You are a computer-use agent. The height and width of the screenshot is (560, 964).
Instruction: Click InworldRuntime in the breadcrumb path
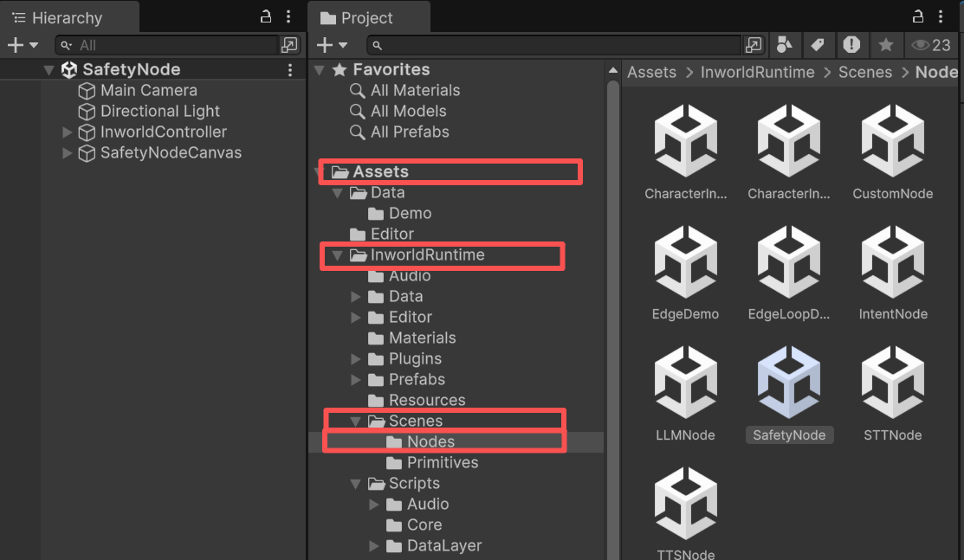(x=757, y=73)
